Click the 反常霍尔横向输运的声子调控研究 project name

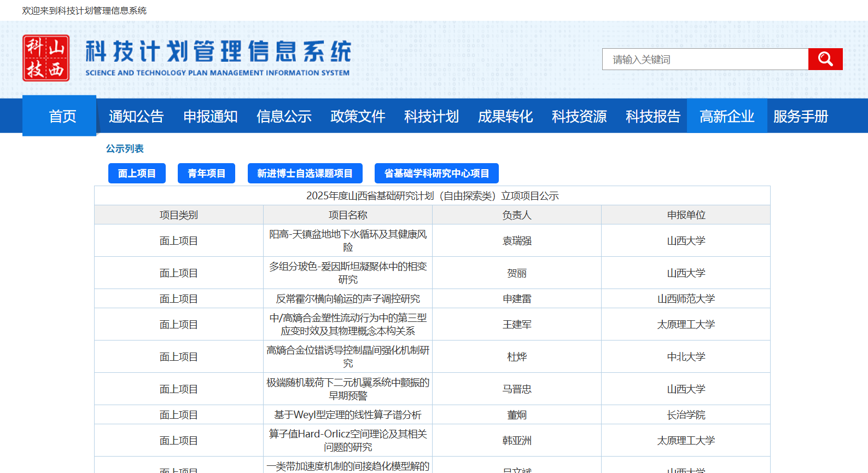pyautogui.click(x=348, y=299)
